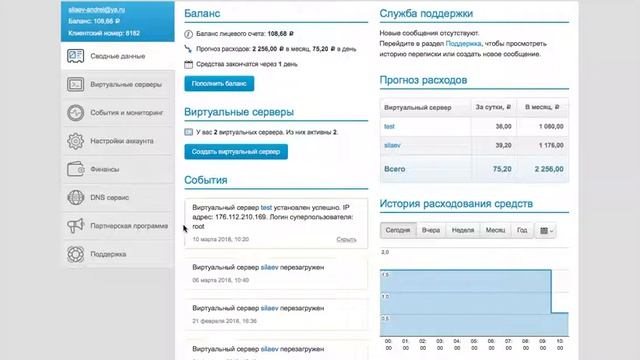Click the Клиентский номер text in header
The width and height of the screenshot is (640, 360).
tap(104, 33)
